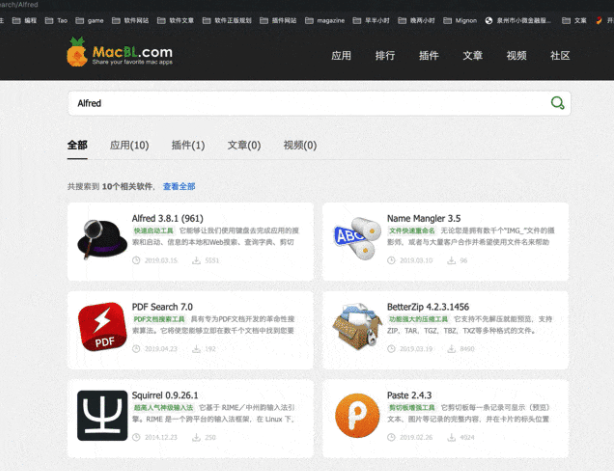Click the 文件快速重命名 tag on Name Mangler
This screenshot has width=614, height=471.
click(412, 231)
